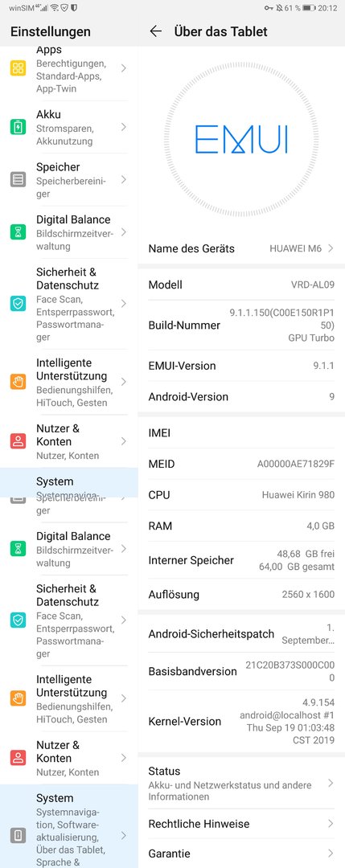Tap the Kernel-Version row
345x868 pixels.
[241, 721]
